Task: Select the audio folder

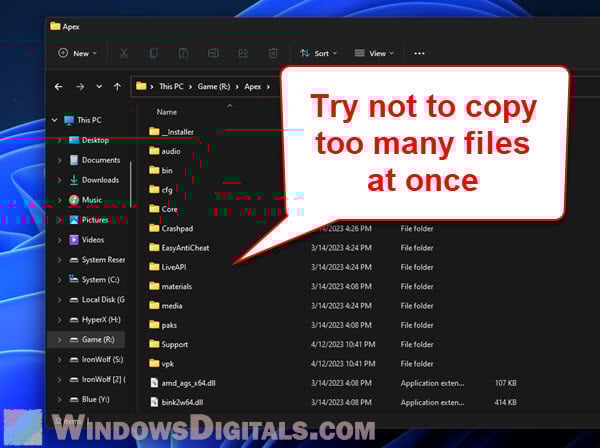Action: coord(165,151)
